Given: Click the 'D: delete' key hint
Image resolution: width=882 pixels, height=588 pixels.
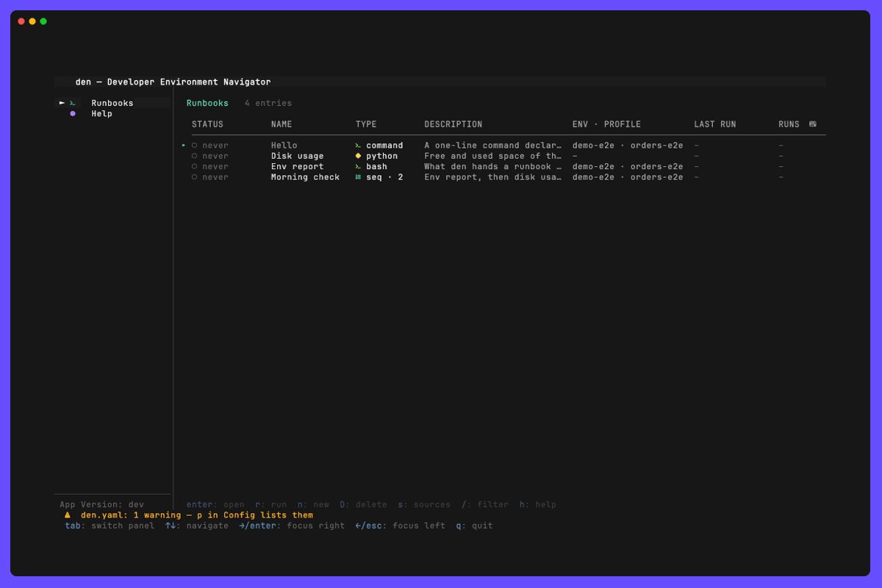Looking at the screenshot, I should 363,505.
